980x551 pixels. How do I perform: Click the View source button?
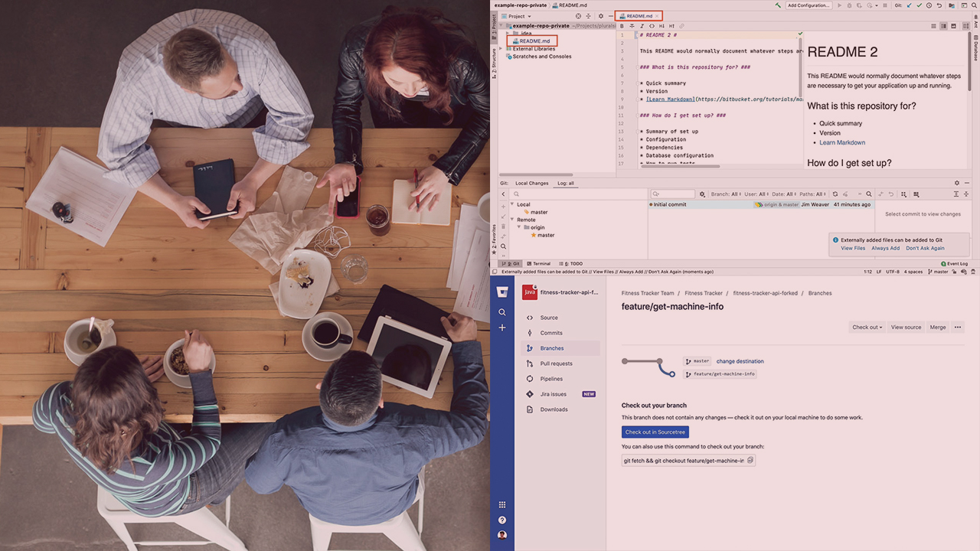click(x=906, y=327)
